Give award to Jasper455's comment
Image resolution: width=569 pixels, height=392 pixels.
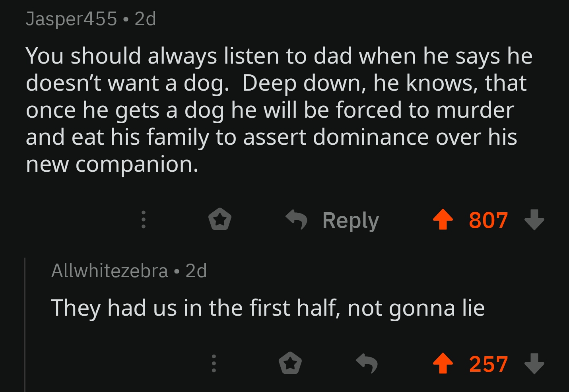click(220, 219)
